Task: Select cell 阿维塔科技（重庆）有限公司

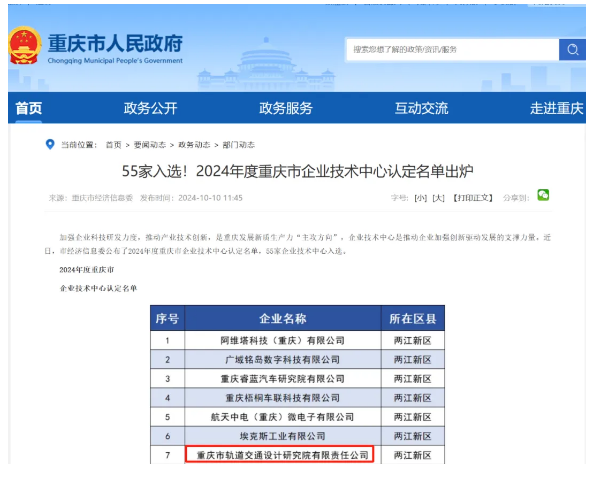Action: (283, 340)
